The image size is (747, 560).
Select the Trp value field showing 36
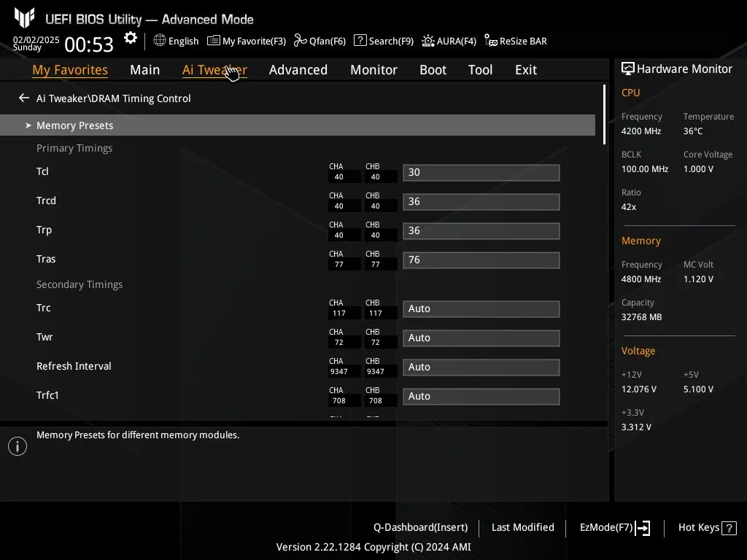(x=481, y=230)
